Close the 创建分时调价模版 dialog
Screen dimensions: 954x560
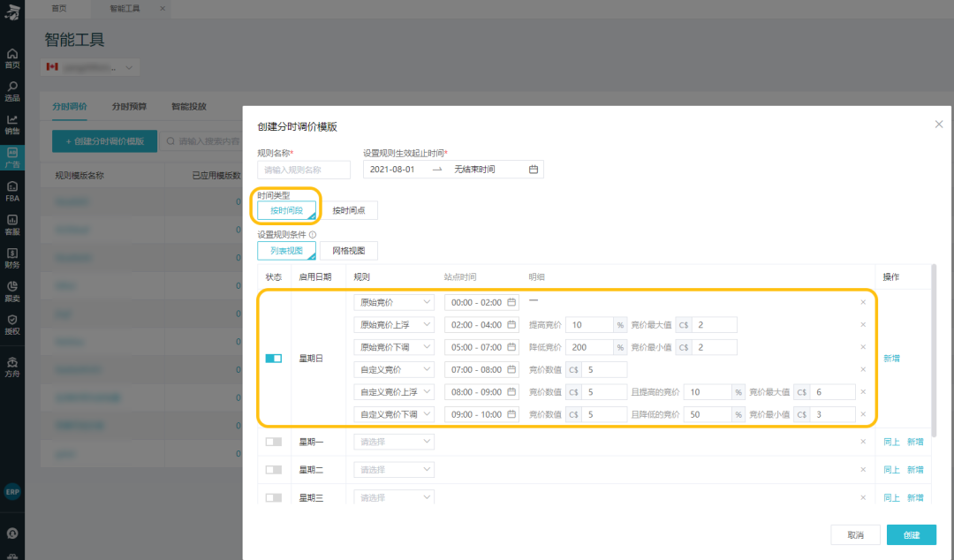pos(939,125)
